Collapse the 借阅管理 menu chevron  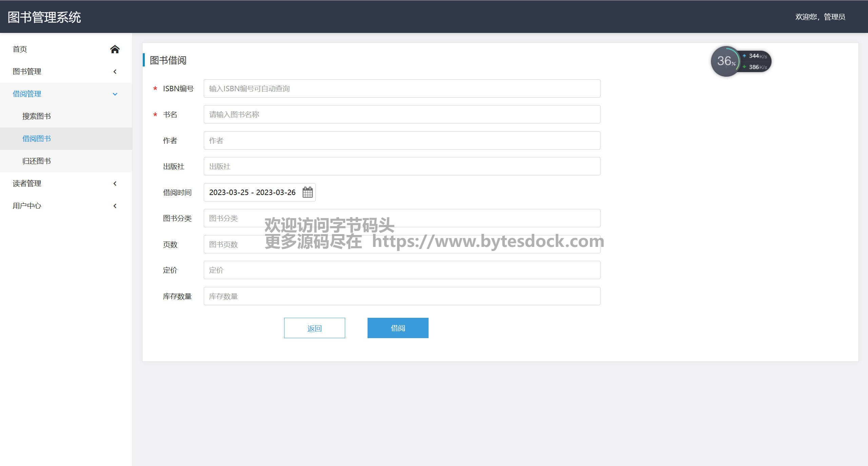tap(115, 94)
